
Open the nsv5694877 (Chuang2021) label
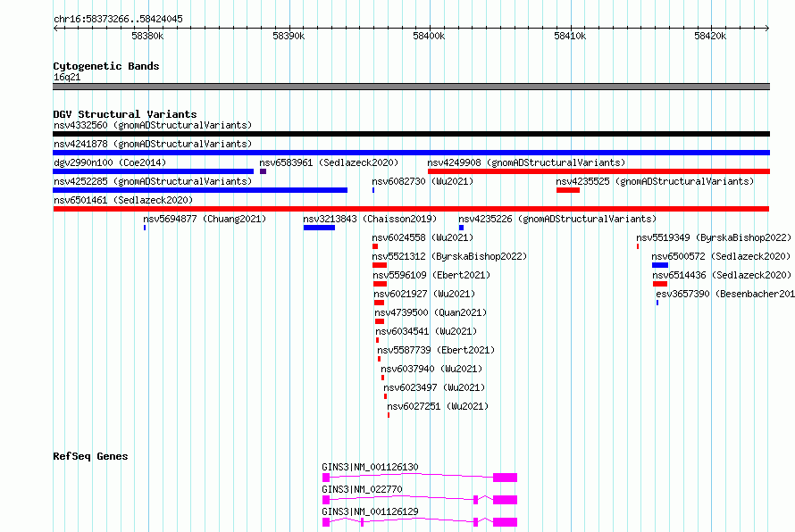coord(205,219)
